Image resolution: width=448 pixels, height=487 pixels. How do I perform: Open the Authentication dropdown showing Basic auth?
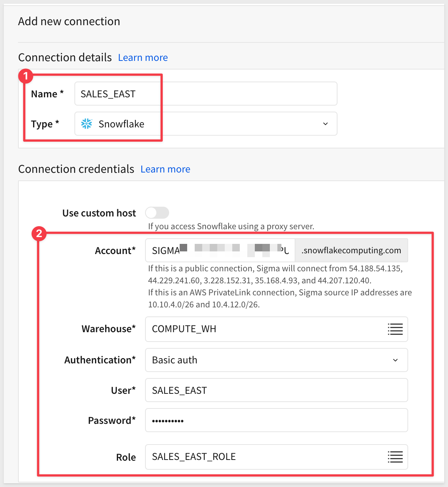[276, 360]
